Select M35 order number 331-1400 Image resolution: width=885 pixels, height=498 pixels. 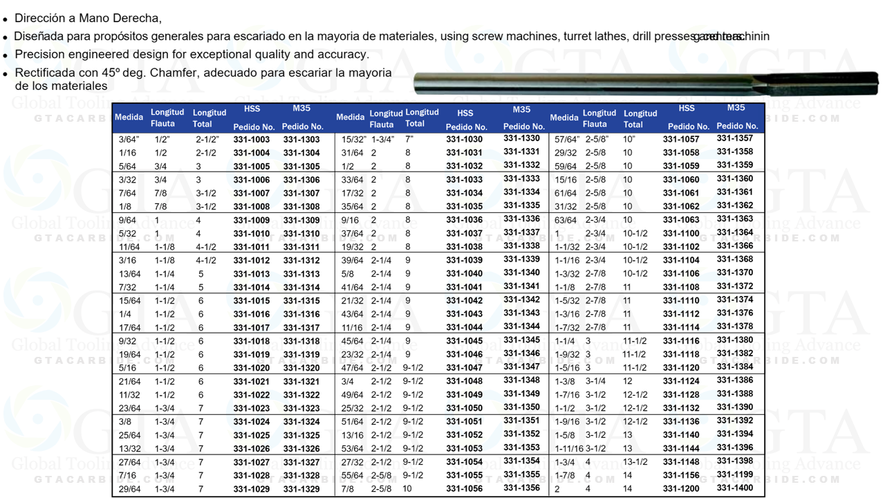click(x=735, y=486)
